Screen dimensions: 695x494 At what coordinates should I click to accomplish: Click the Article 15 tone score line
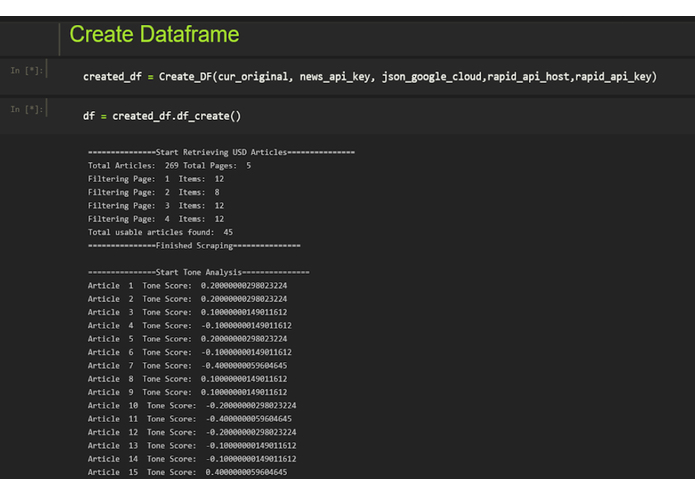(x=187, y=472)
